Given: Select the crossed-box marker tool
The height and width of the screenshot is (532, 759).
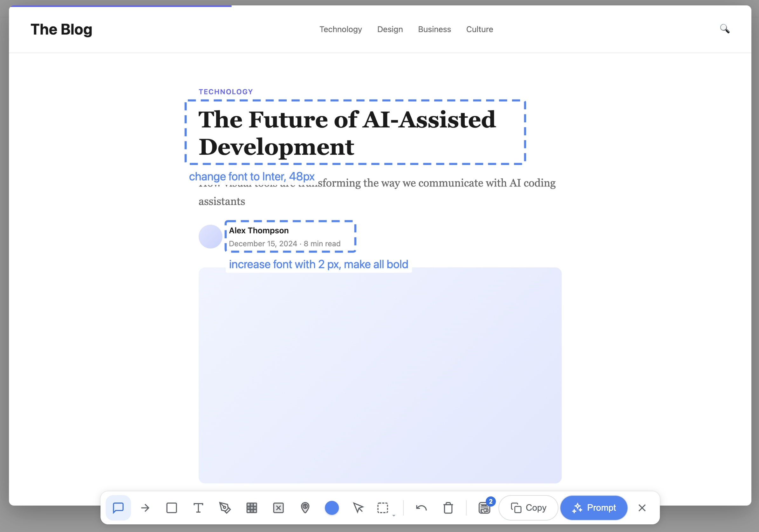Looking at the screenshot, I should click(278, 508).
